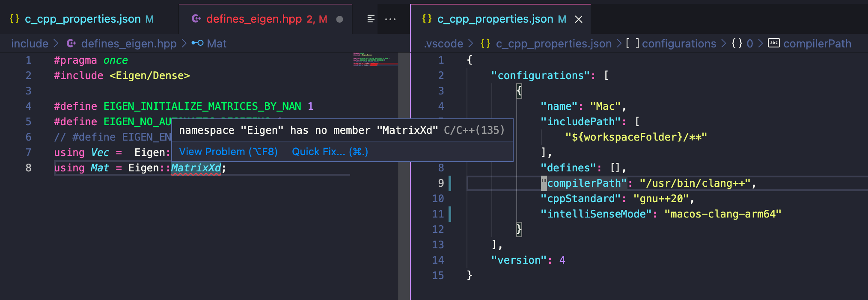
Task: Open More Actions ellipsis menu
Action: [390, 19]
